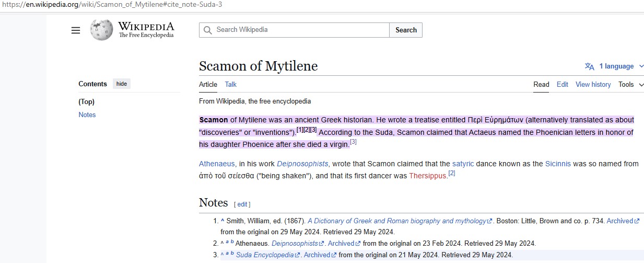Click the caret back-link of note 1
This screenshot has width=644, height=263.
click(223, 221)
